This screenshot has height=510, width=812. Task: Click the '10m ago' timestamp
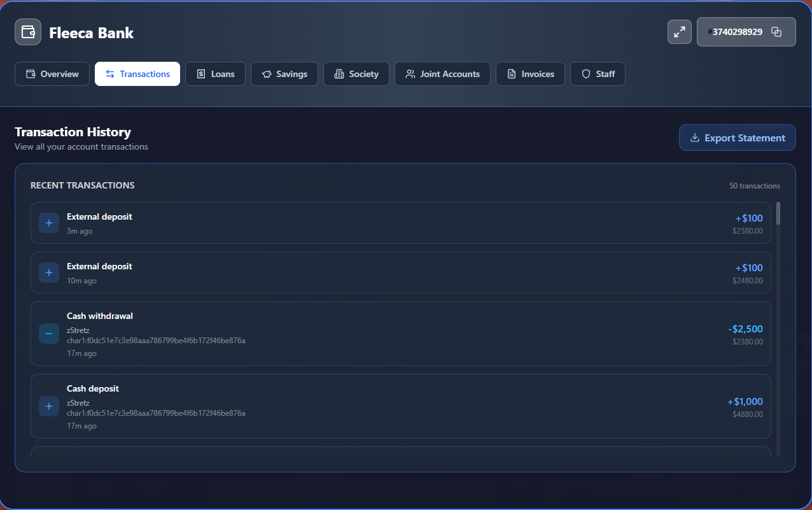tap(81, 281)
